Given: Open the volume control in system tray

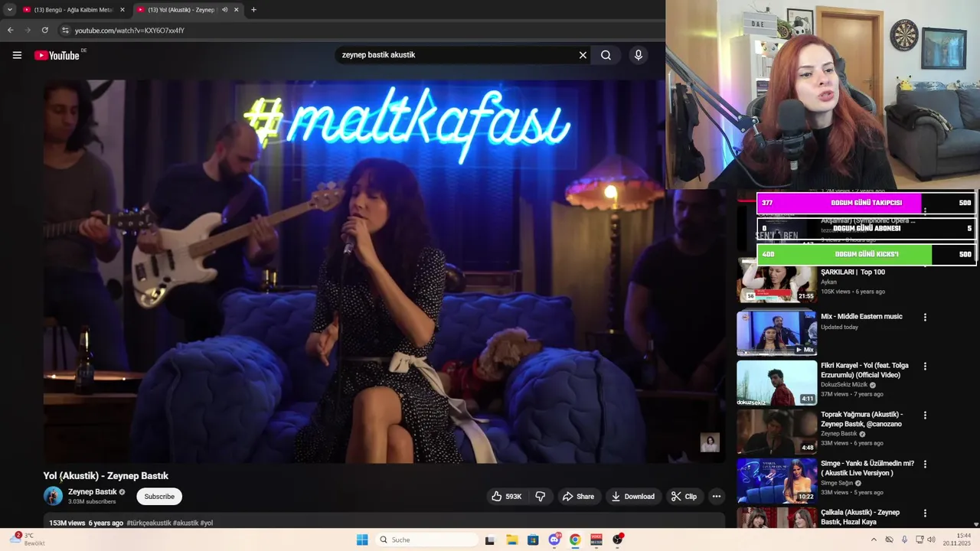Looking at the screenshot, I should (931, 540).
